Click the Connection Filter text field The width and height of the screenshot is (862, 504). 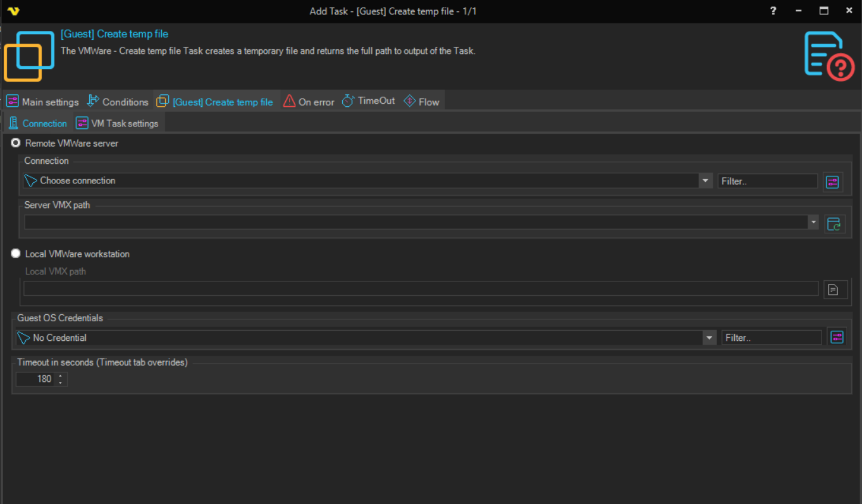tap(767, 181)
